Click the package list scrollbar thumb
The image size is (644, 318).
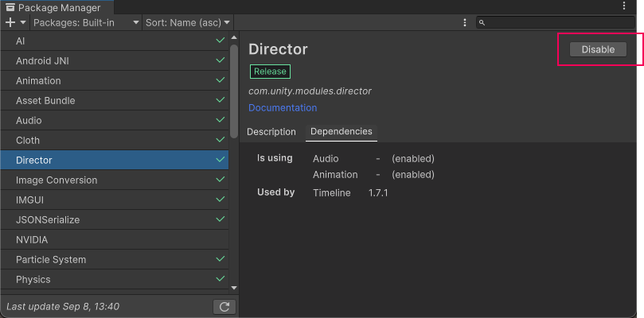click(234, 91)
